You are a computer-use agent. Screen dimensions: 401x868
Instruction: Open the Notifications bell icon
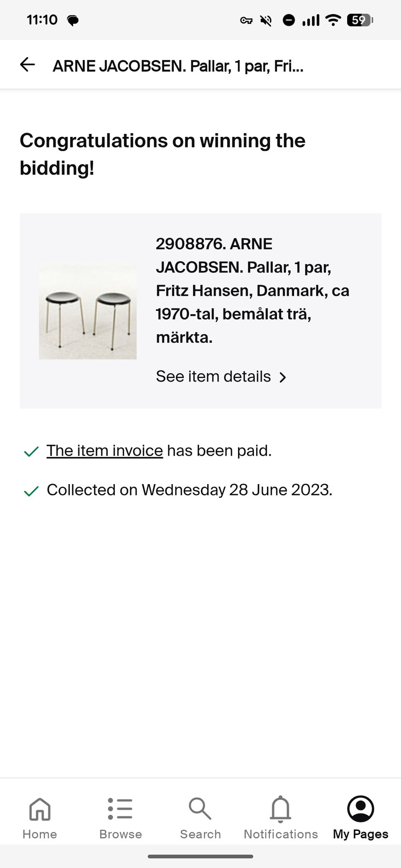click(281, 809)
